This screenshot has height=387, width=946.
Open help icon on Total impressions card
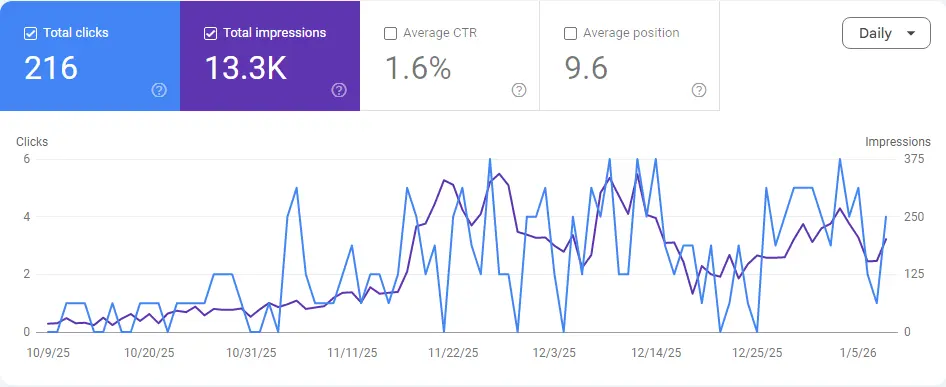coord(339,91)
